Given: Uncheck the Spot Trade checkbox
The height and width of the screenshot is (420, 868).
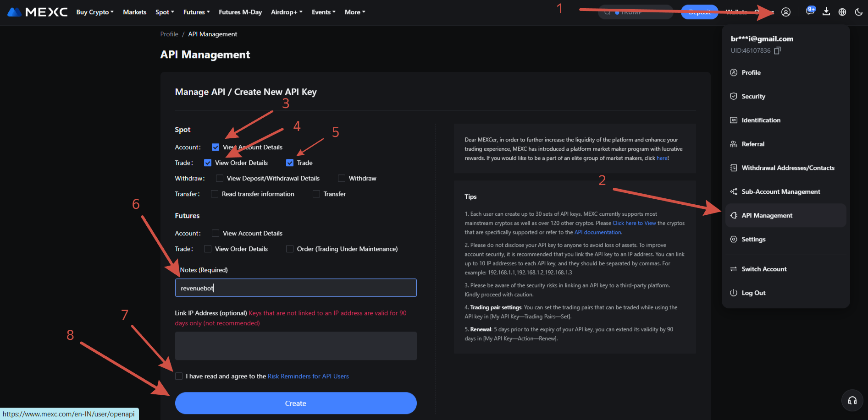Looking at the screenshot, I should 290,163.
